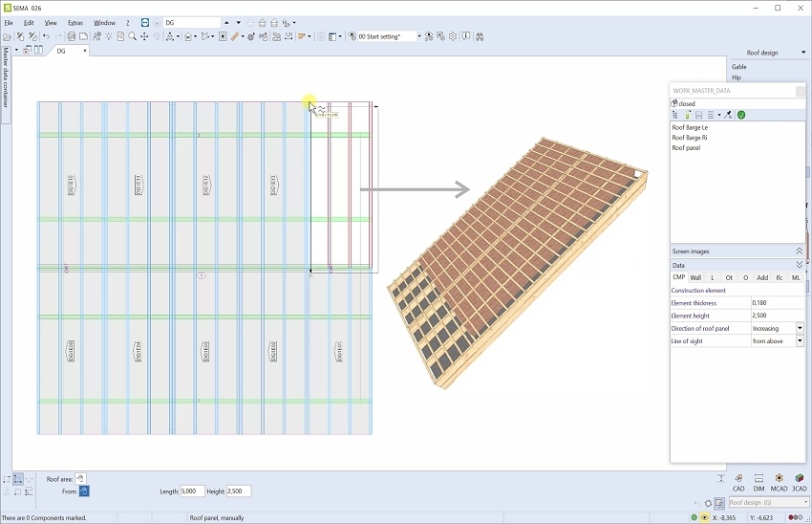The width and height of the screenshot is (812, 524).
Task: Click the open folder icon in toolbar
Action: pyautogui.click(x=7, y=36)
